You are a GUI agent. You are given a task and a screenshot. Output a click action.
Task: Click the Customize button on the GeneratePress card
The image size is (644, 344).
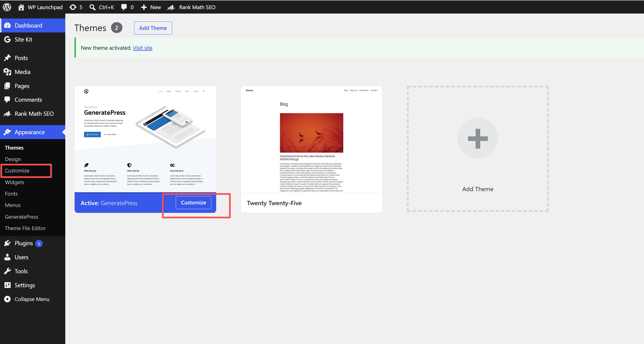coord(194,203)
